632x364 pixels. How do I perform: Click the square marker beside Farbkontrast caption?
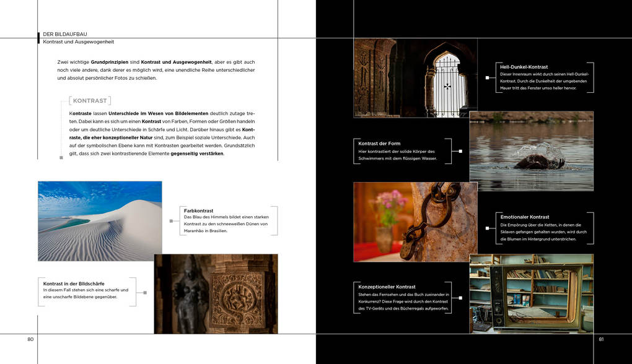pyautogui.click(x=171, y=221)
